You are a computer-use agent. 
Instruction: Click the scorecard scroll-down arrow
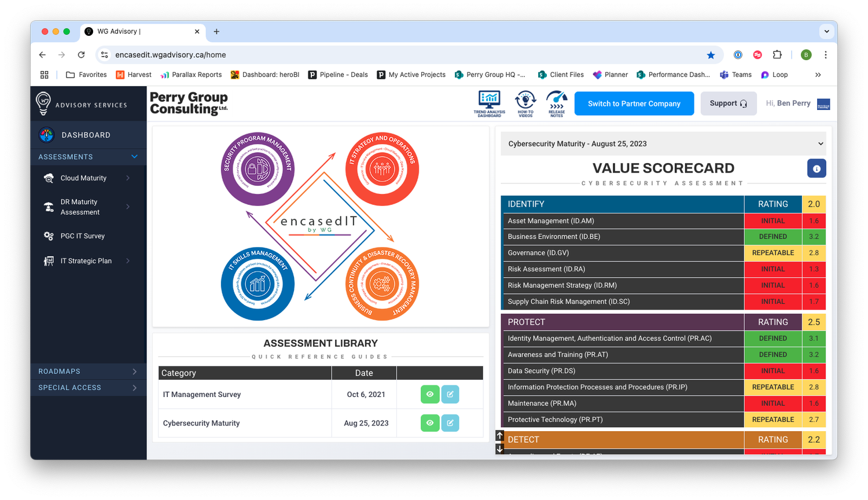(x=500, y=448)
